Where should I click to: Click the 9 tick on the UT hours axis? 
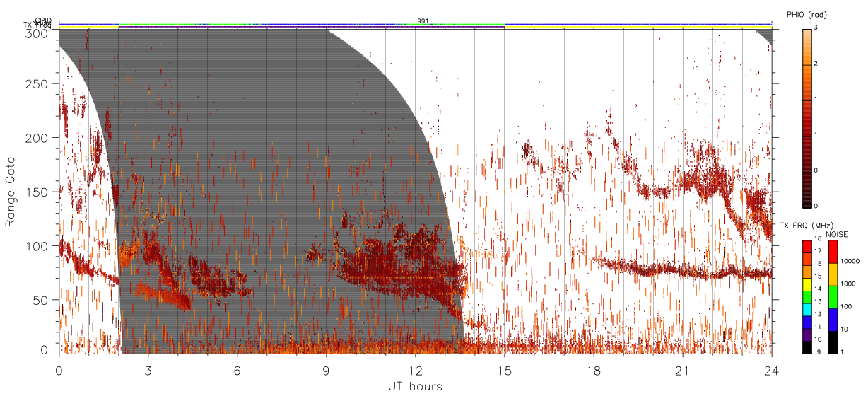coord(326,371)
